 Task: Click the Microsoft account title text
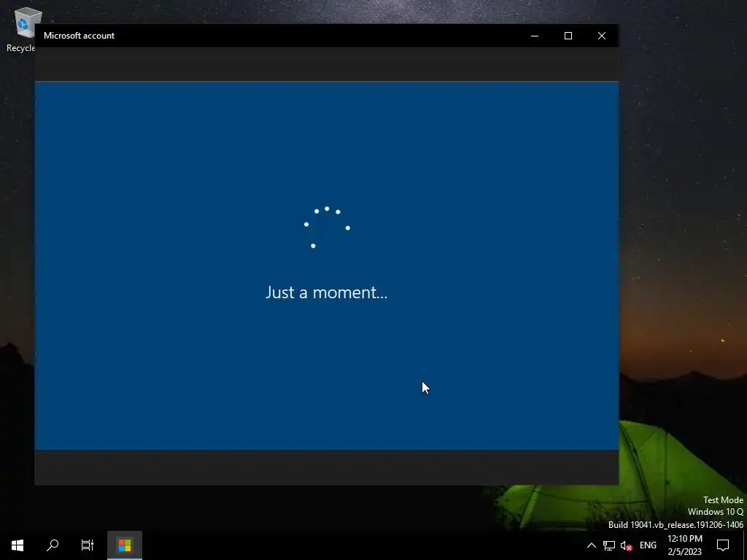tap(79, 36)
